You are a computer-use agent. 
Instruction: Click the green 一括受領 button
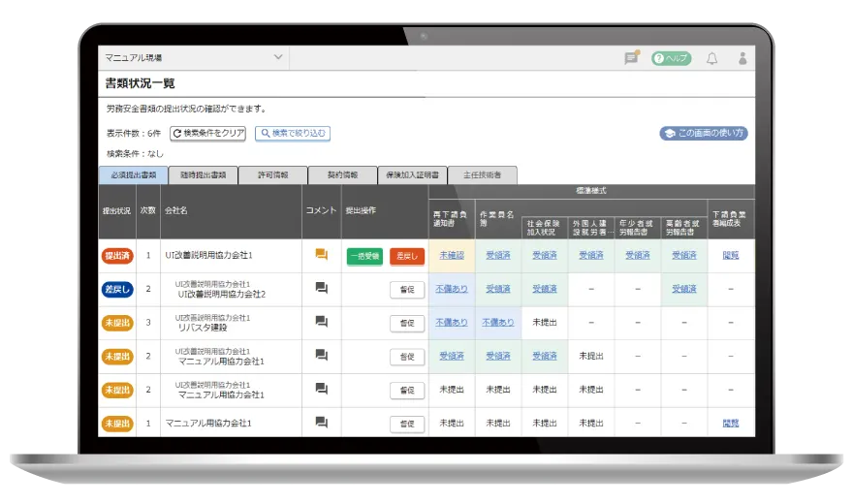pyautogui.click(x=364, y=256)
